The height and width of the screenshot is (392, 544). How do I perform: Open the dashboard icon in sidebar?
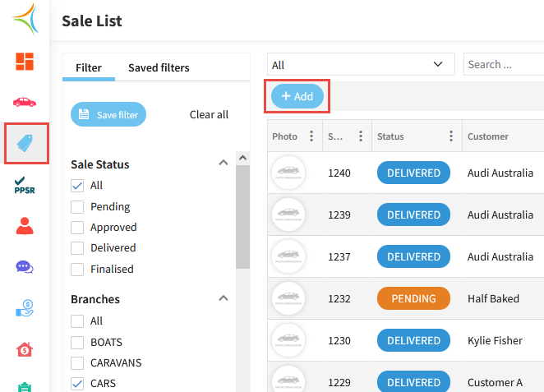tap(25, 62)
